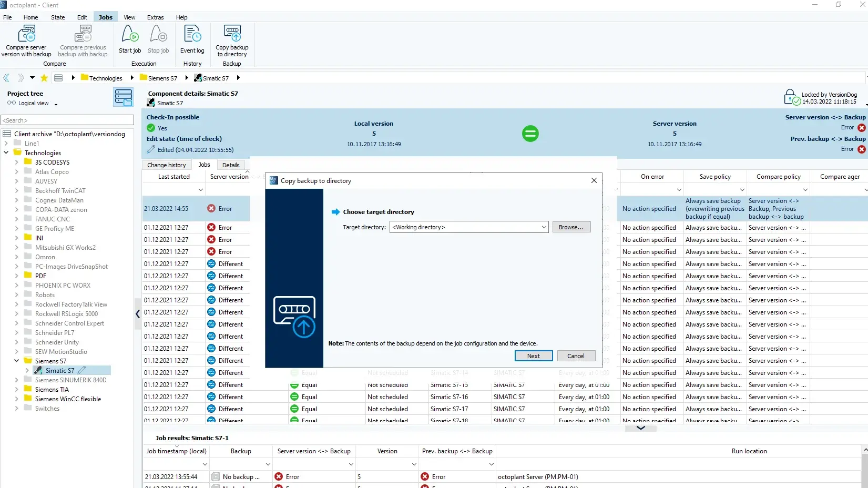Click the green Check-In possible checkmark

151,128
